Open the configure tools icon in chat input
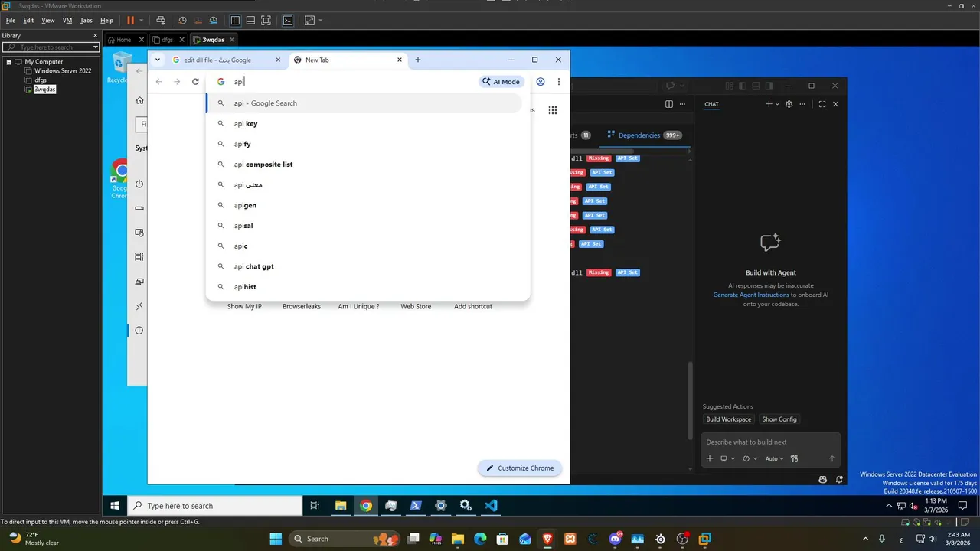Image resolution: width=980 pixels, height=551 pixels. (x=794, y=458)
